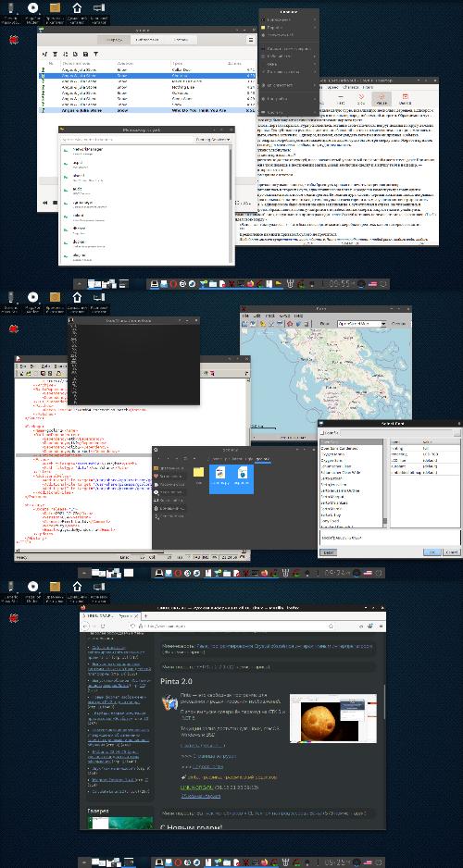Click the red bug icon on the desktop
Screen dimensions: 463x868
(x=13, y=39)
